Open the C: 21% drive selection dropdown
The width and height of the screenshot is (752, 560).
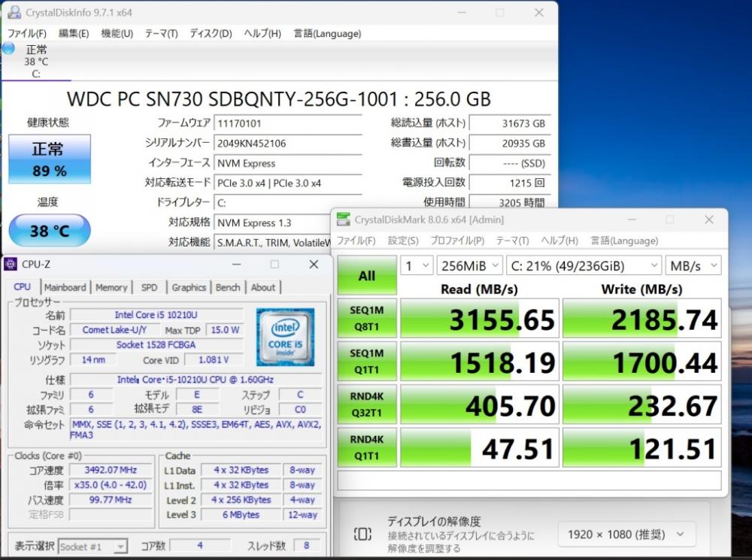pyautogui.click(x=584, y=265)
